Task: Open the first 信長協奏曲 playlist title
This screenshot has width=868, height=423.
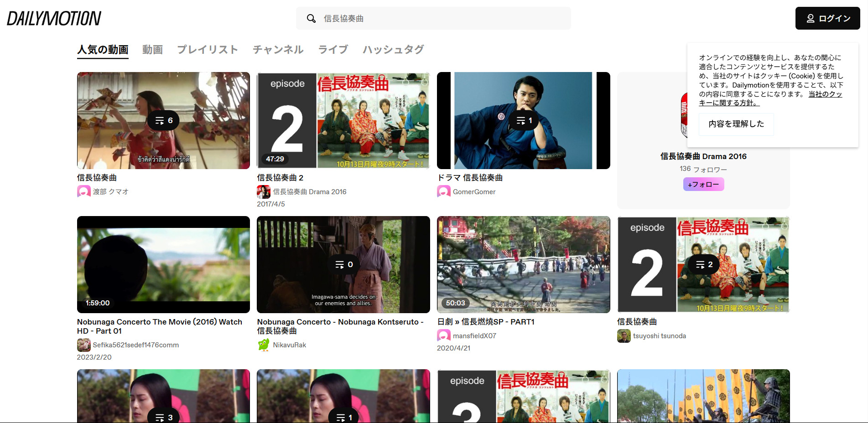Action: (97, 178)
